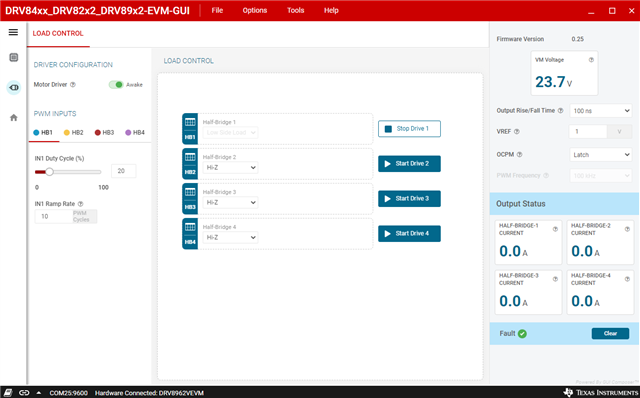Image resolution: width=640 pixels, height=398 pixels.
Task: Click the Start Drive 2 button
Action: click(409, 164)
